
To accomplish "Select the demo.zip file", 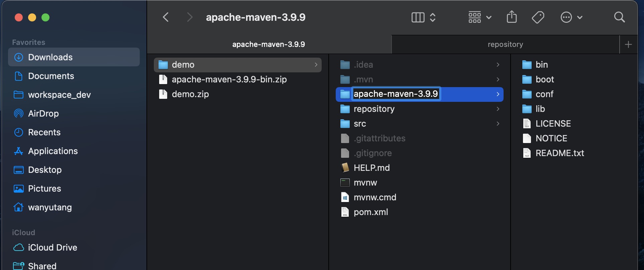I will 237,94.
